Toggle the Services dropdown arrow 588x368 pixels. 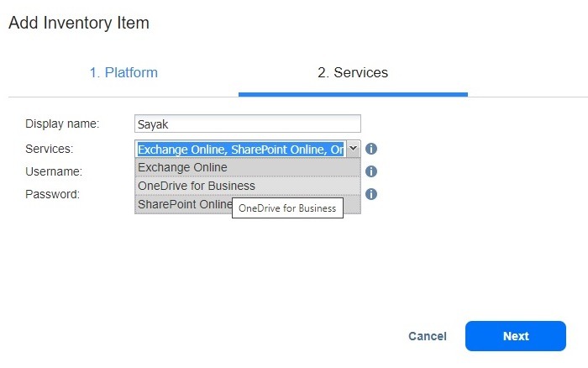354,149
